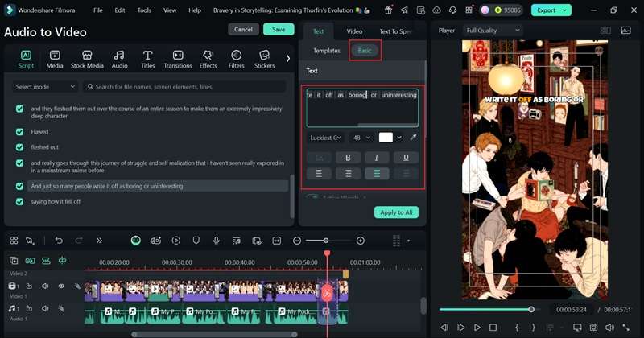Open Stock Media panel

tap(87, 59)
